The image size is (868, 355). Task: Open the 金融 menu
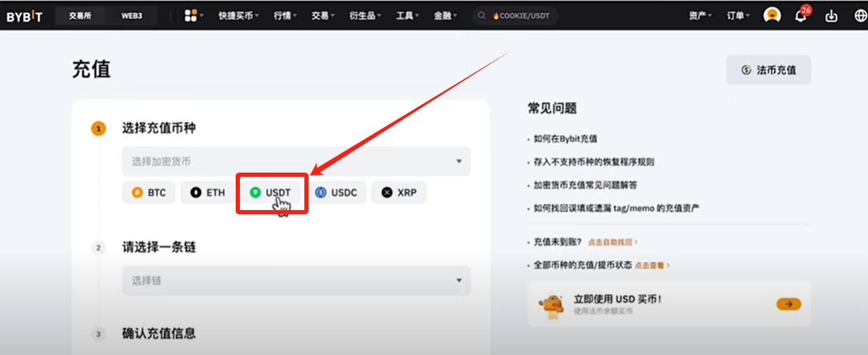pos(446,16)
